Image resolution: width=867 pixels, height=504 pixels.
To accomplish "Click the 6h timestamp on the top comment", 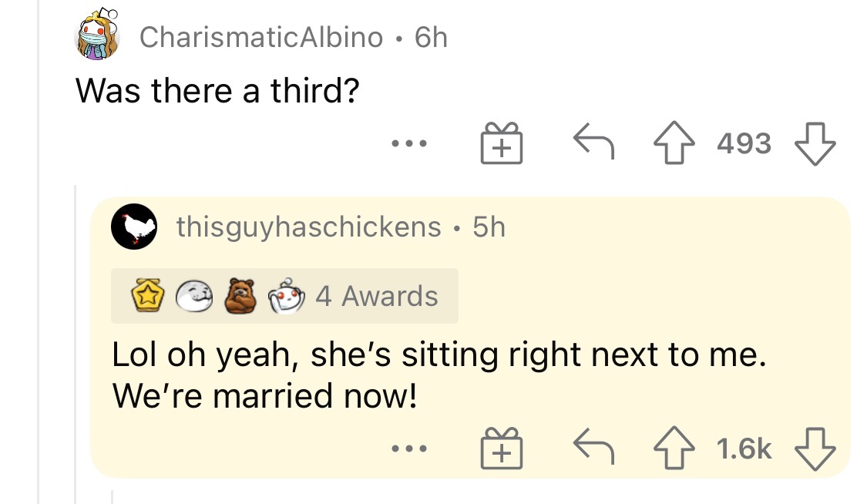I will (x=430, y=37).
